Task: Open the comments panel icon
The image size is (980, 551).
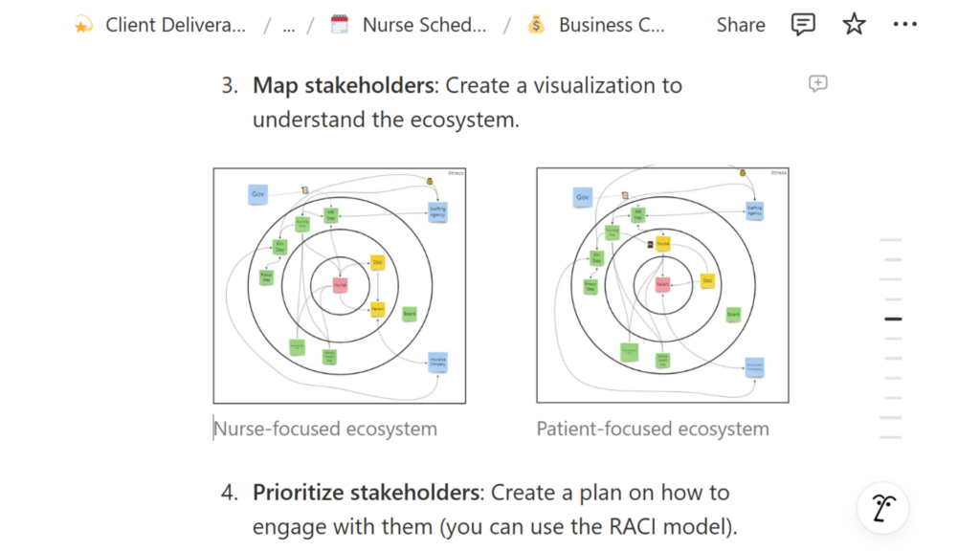Action: tap(803, 25)
